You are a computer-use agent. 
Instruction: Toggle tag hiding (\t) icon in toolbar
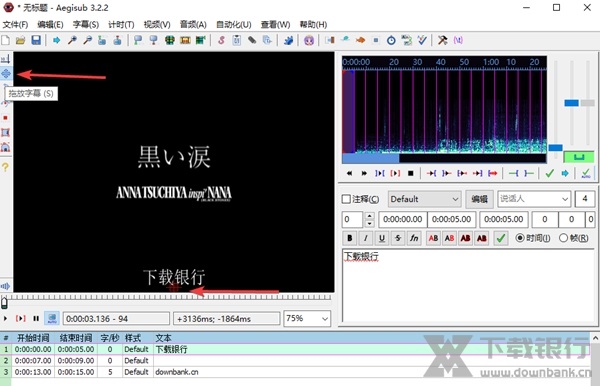click(458, 40)
